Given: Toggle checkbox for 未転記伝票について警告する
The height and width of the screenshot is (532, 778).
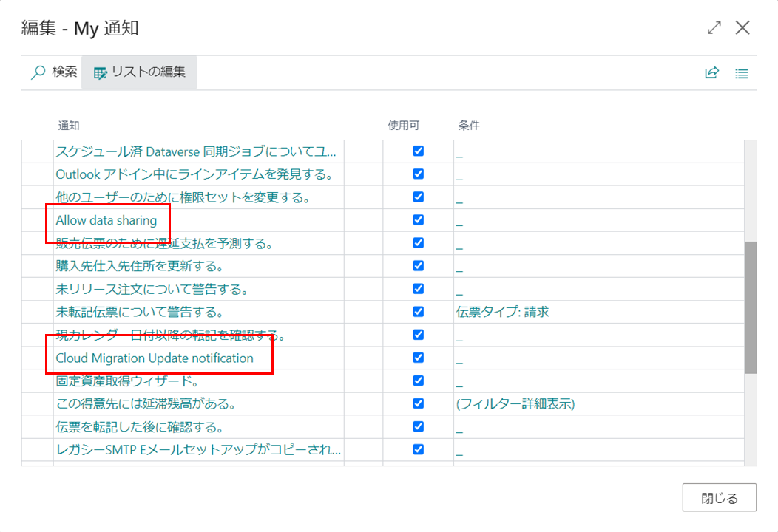Looking at the screenshot, I should click(x=419, y=311).
